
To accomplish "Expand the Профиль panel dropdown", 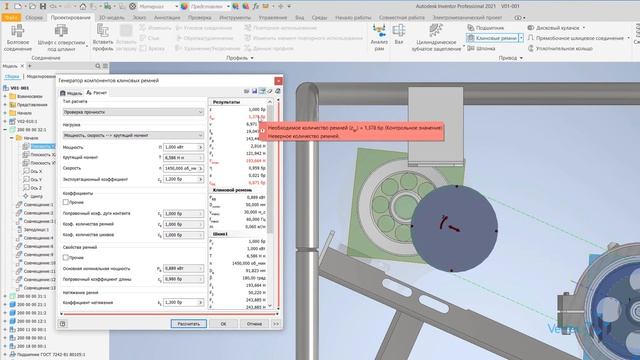I will coord(240,58).
